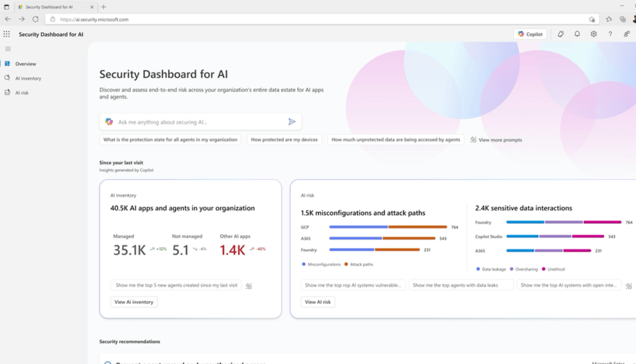This screenshot has width=636, height=364.
Task: Click the GCP misconfigurations blue bar
Action: tap(358, 227)
